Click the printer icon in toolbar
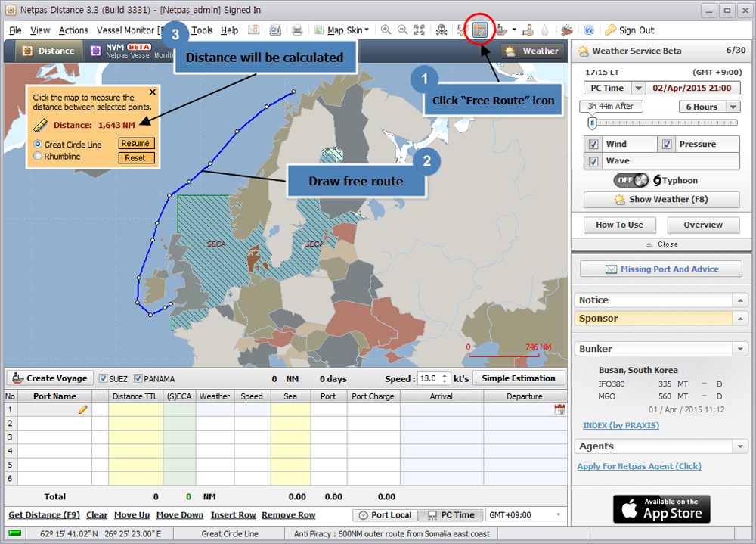756x544 pixels. [297, 30]
